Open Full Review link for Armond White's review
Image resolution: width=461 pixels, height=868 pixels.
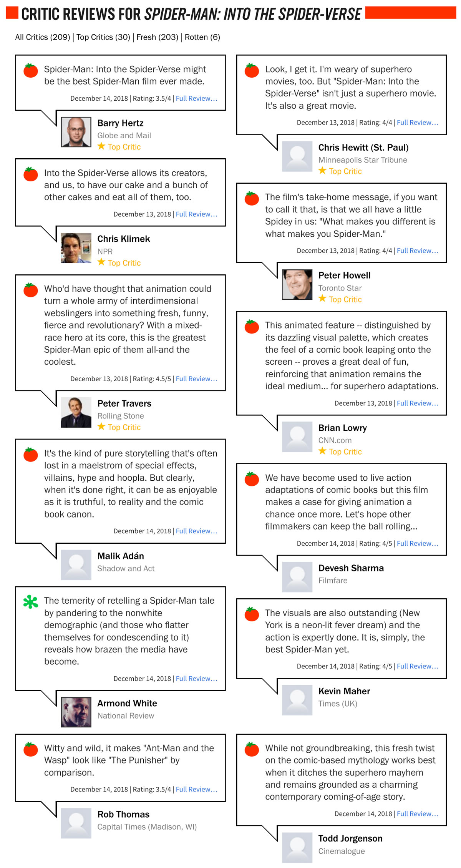pos(196,679)
